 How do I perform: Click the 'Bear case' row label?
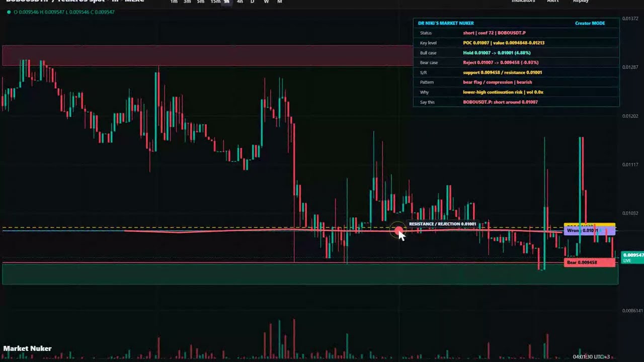[429, 62]
